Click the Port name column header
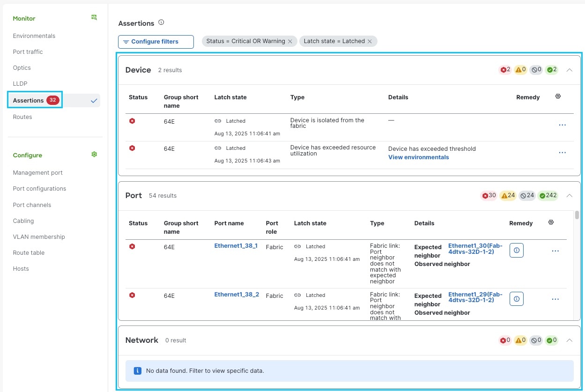 coord(229,223)
